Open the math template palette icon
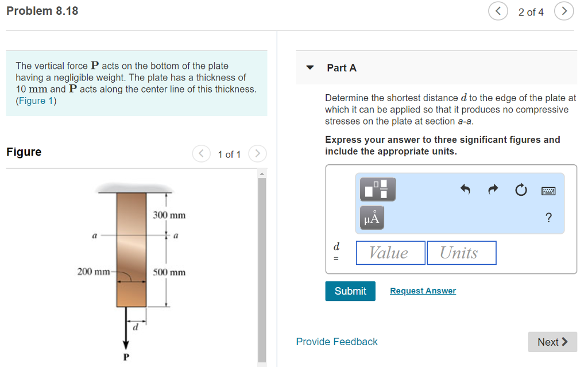 (x=377, y=189)
